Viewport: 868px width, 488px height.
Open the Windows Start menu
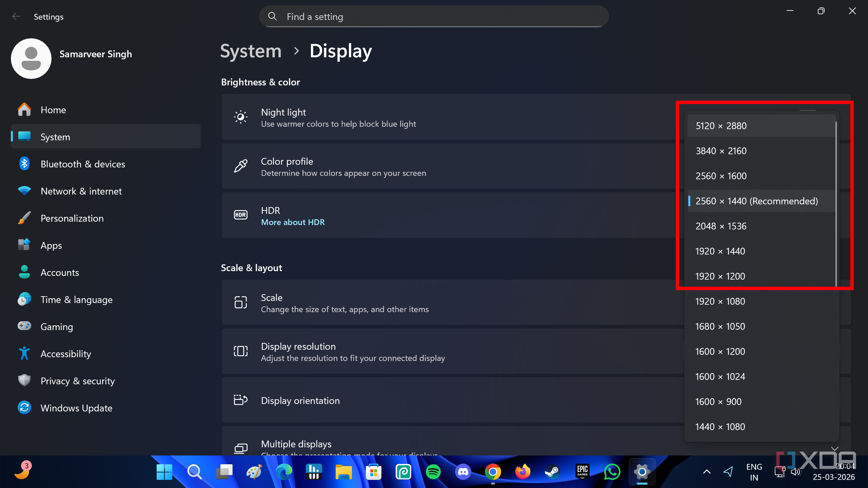click(164, 472)
